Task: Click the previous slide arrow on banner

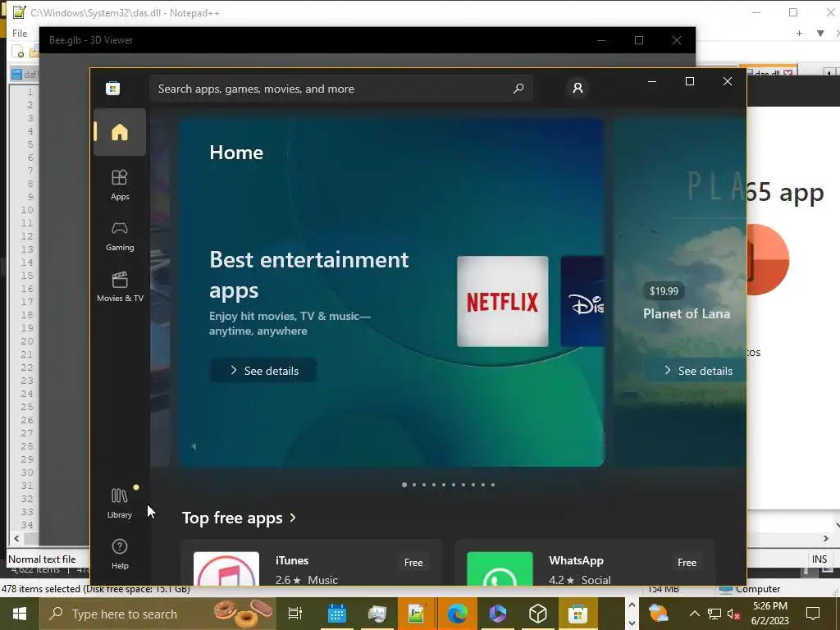Action: pyautogui.click(x=194, y=446)
